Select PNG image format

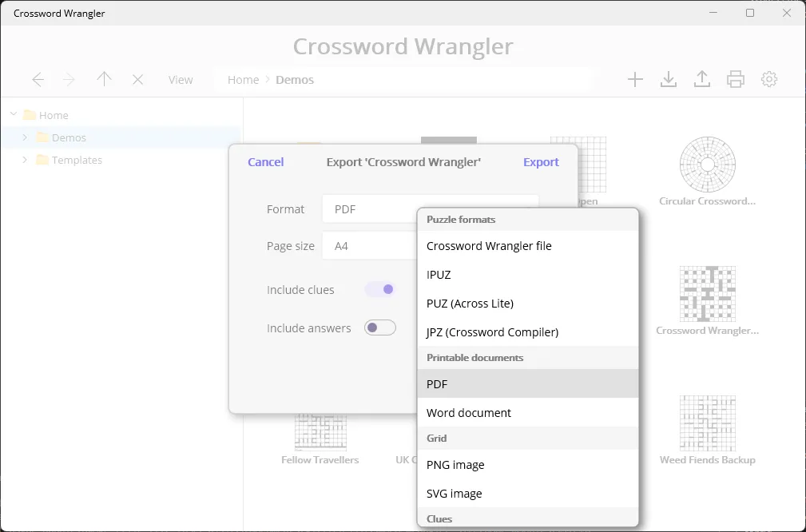coord(528,465)
